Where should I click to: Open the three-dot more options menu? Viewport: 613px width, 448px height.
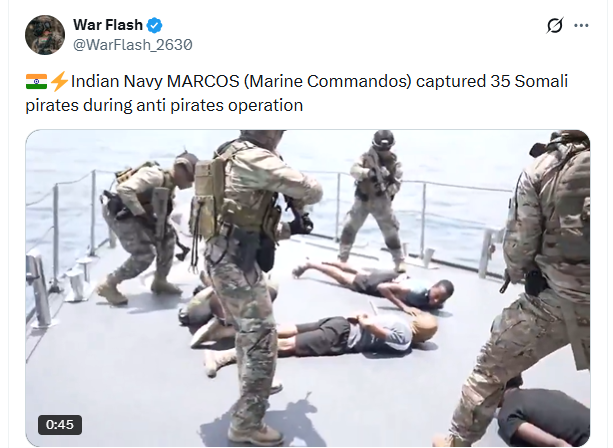coord(581,26)
